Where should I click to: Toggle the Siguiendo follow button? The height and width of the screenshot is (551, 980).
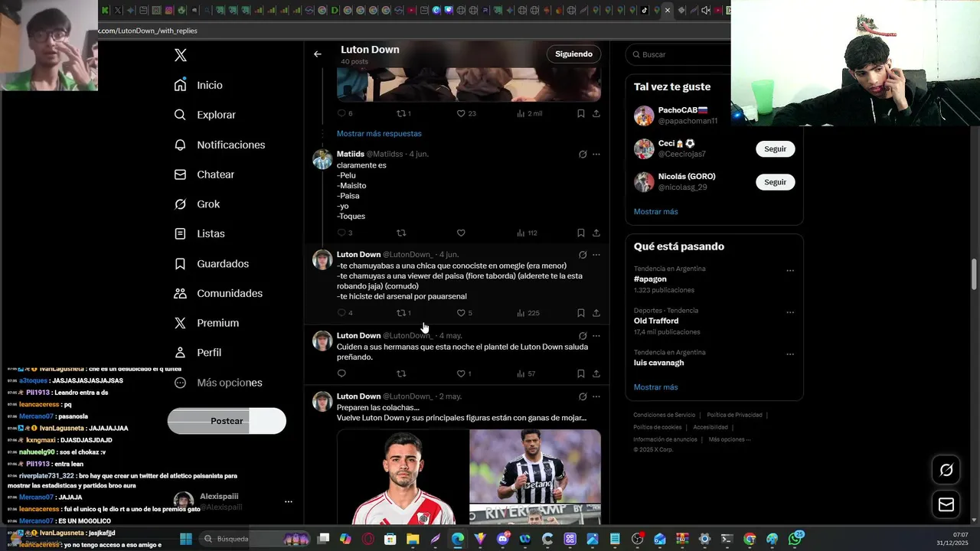(x=573, y=54)
